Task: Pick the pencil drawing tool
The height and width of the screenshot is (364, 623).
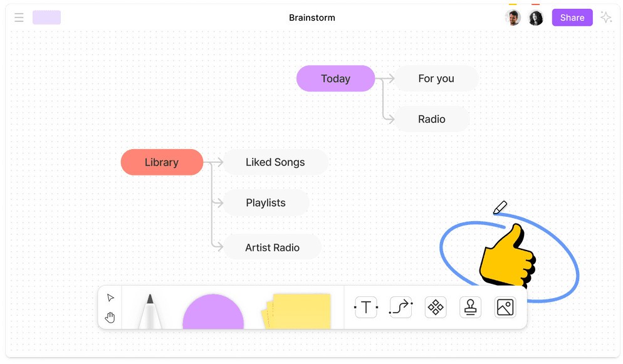Action: [150, 311]
